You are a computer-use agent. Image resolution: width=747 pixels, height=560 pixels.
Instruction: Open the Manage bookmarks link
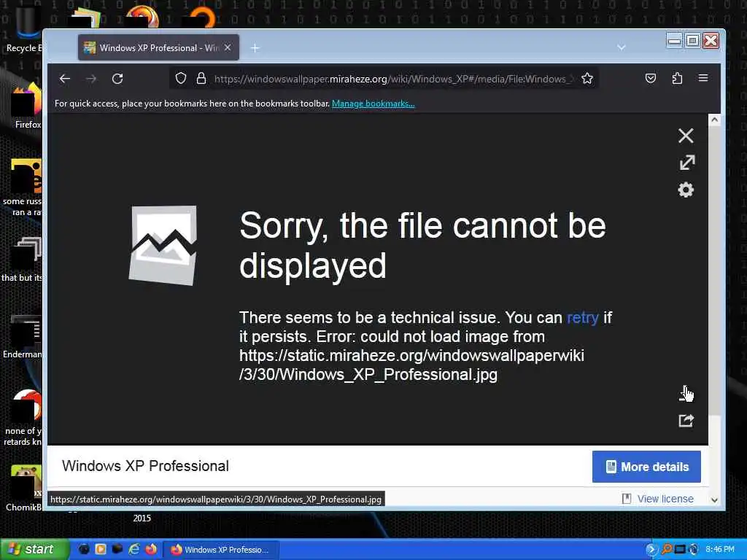[x=373, y=104]
